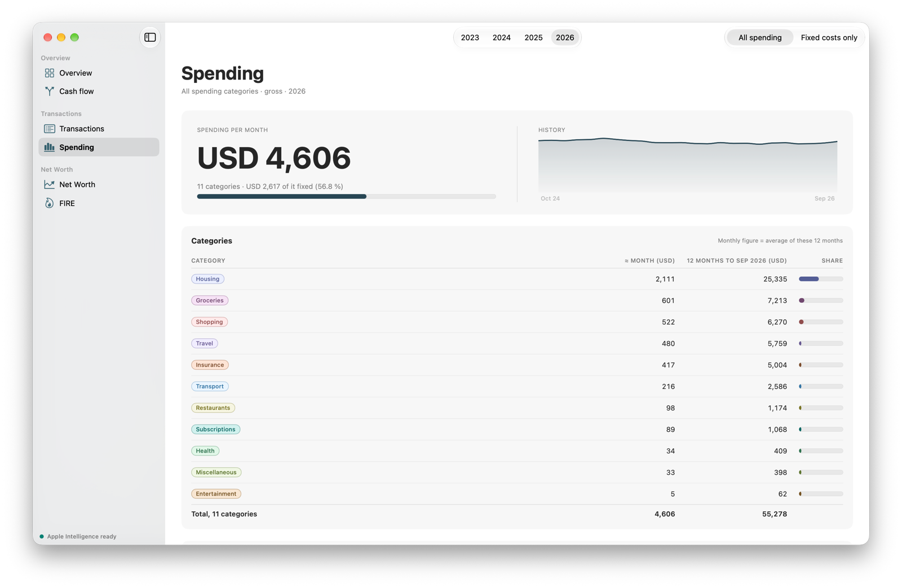The height and width of the screenshot is (588, 902).
Task: Open the Restaurants category tag
Action: click(x=213, y=408)
